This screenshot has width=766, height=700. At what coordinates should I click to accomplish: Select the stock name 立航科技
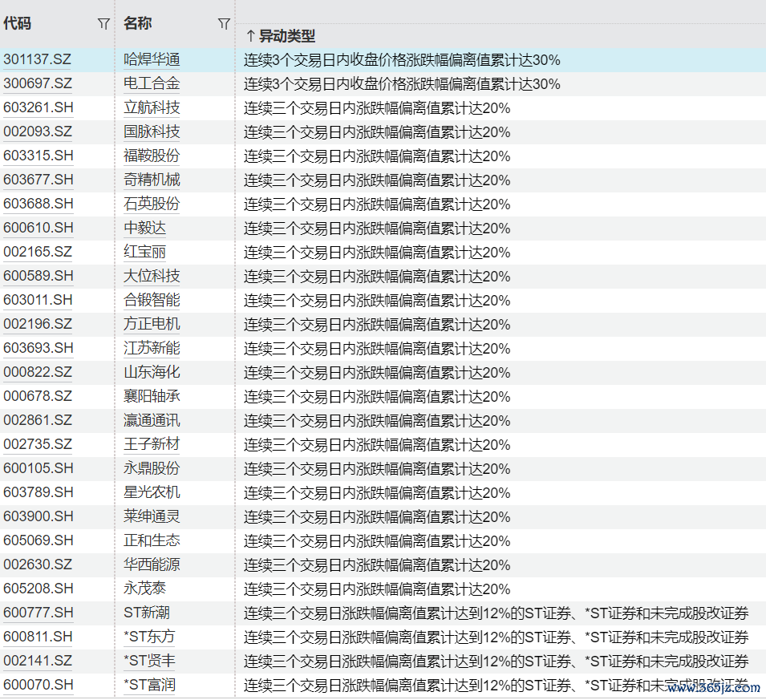152,107
